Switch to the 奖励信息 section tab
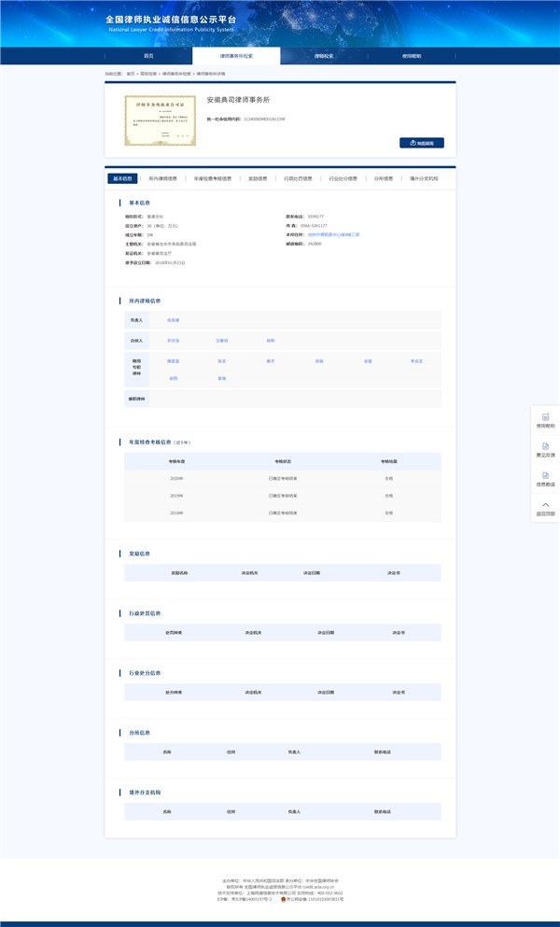This screenshot has width=560, height=927. (x=259, y=177)
